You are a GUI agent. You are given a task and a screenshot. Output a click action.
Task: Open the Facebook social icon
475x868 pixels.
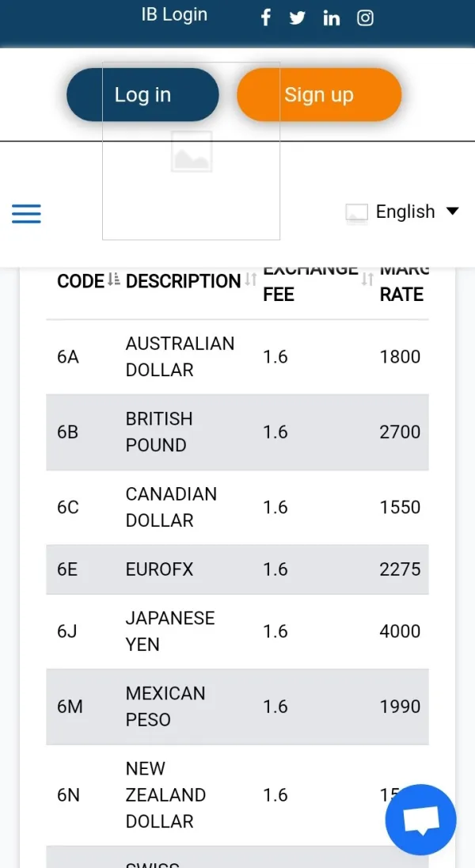266,18
